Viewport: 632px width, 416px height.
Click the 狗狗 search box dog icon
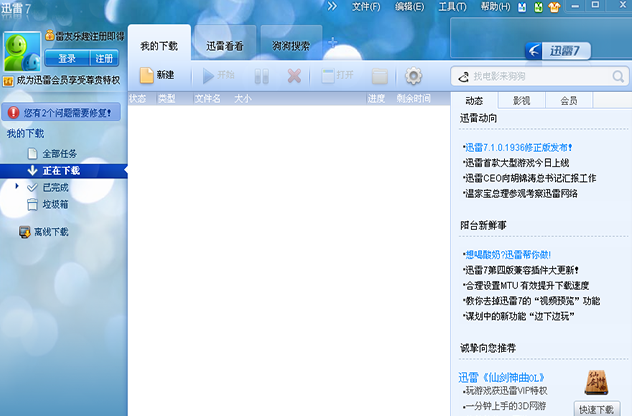(464, 76)
